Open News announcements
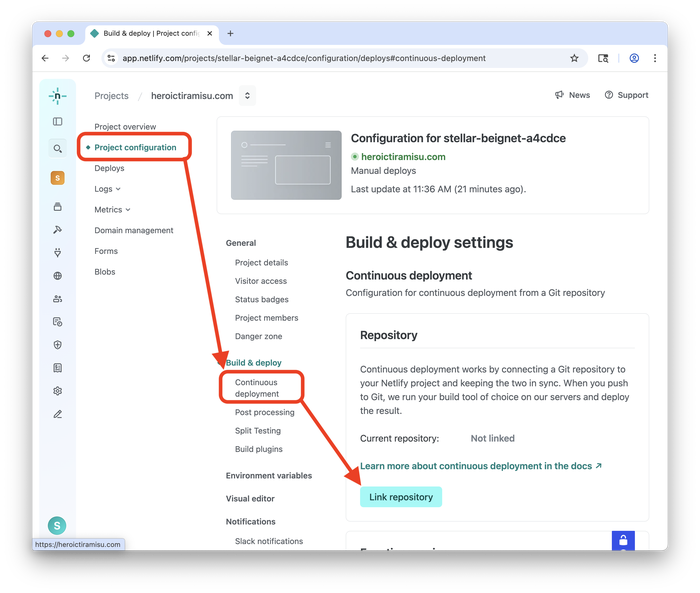700x593 pixels. click(572, 95)
